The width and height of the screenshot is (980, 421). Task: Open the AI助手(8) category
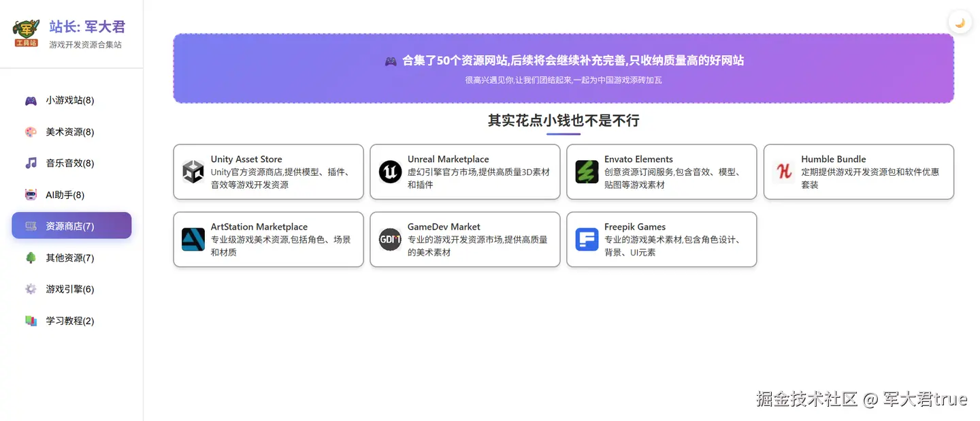point(71,195)
